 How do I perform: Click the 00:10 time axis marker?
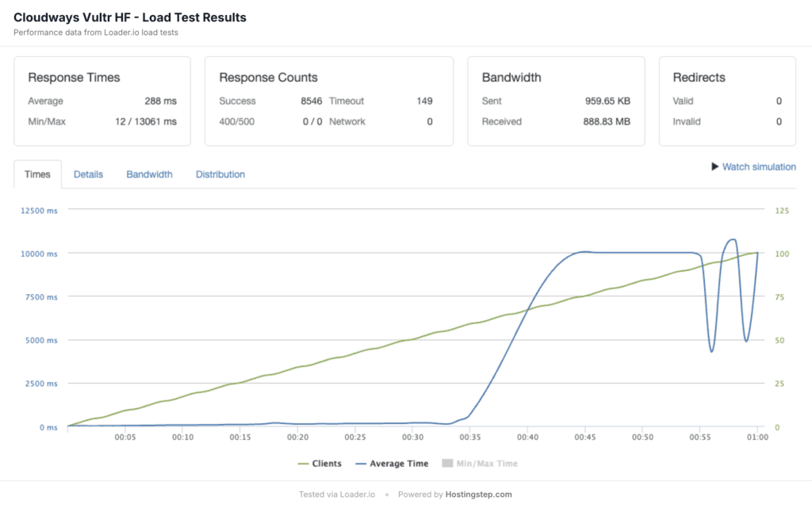pyautogui.click(x=183, y=437)
